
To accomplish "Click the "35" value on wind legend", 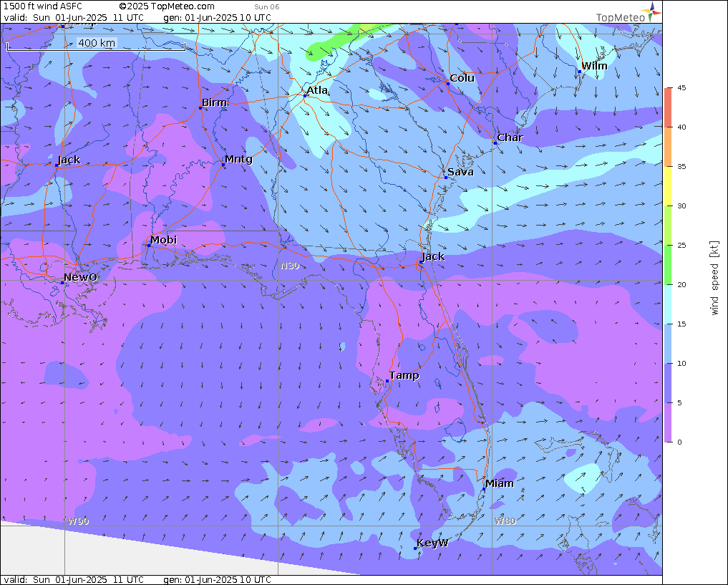I will pyautogui.click(x=681, y=167).
